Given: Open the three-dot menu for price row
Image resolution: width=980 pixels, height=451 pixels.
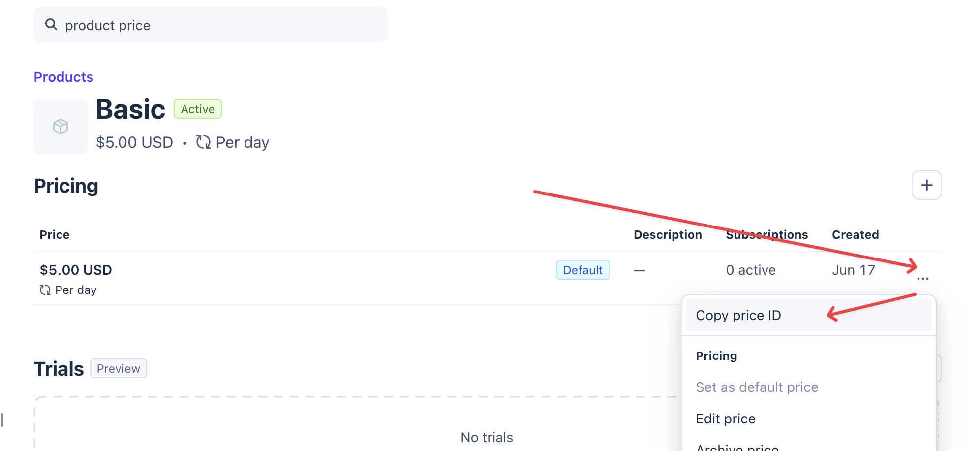Looking at the screenshot, I should tap(922, 279).
